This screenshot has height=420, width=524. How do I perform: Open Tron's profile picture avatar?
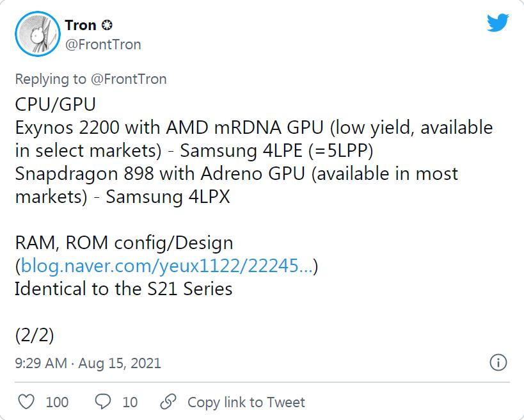[37, 35]
